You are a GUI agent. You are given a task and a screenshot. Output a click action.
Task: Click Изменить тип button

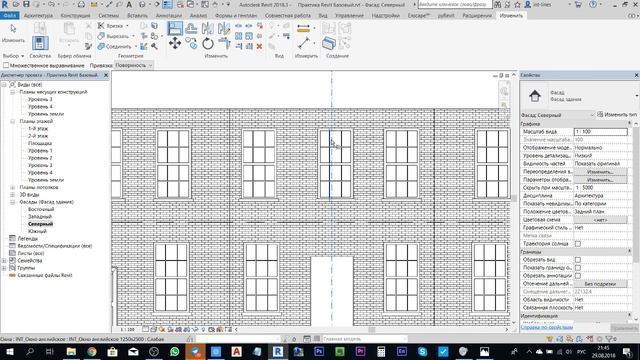tap(616, 115)
